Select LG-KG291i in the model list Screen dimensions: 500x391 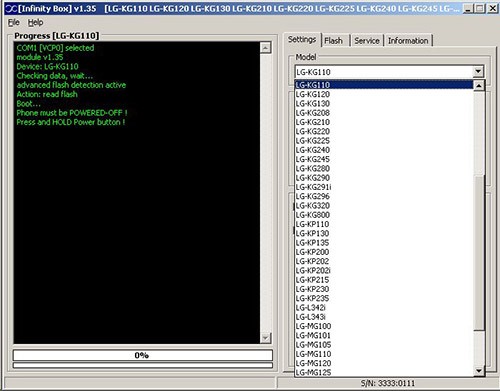(x=384, y=187)
